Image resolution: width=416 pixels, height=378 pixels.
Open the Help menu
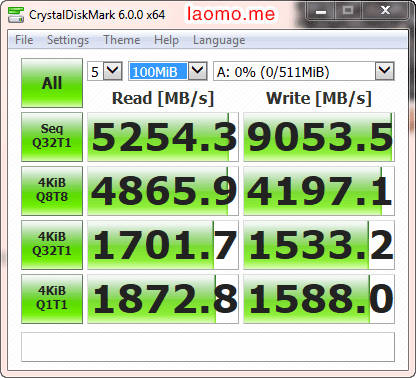(x=166, y=40)
